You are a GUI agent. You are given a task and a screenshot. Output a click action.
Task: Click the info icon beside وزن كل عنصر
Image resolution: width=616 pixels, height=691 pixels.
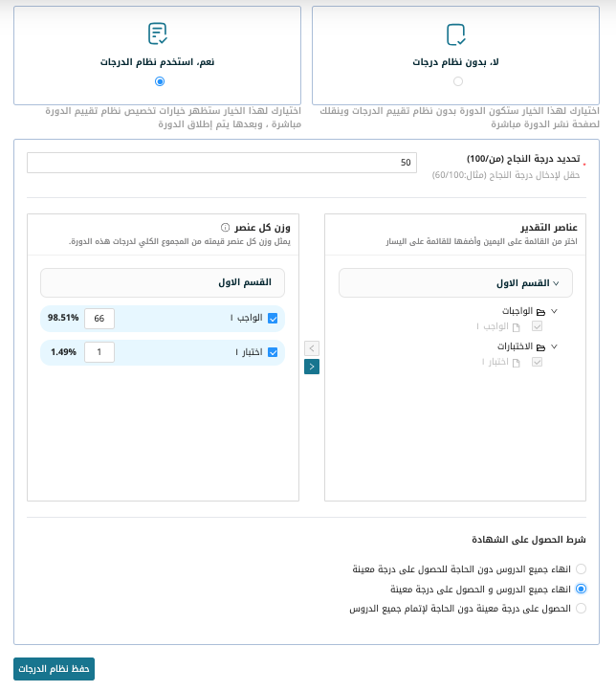(x=225, y=228)
